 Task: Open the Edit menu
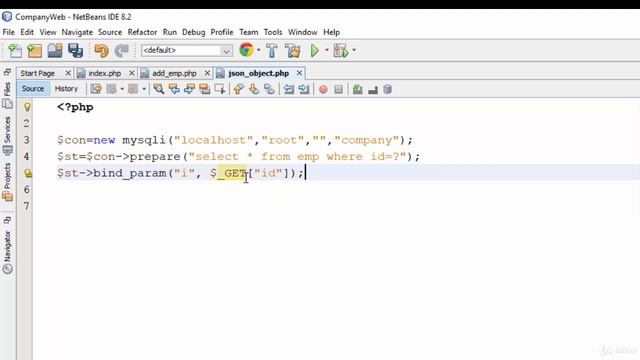click(27, 32)
